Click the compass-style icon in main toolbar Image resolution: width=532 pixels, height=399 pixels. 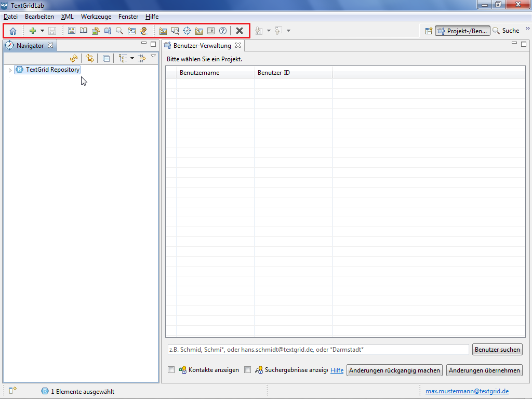tap(187, 31)
